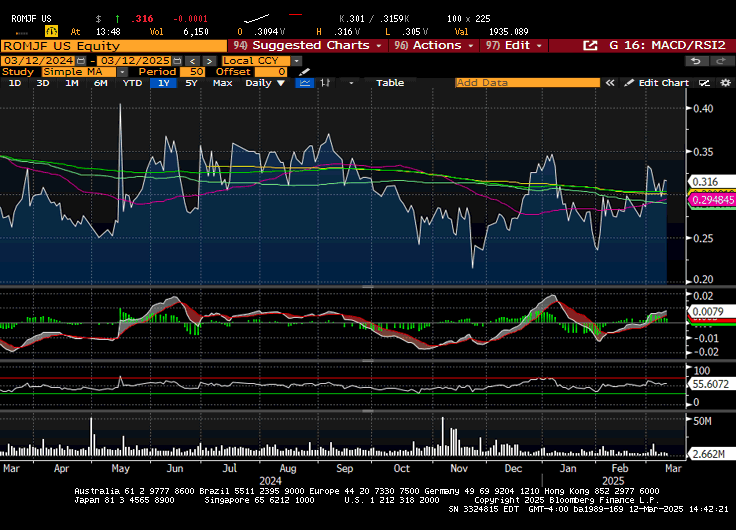Click the ROMJF US Equity security field
The width and height of the screenshot is (736, 530).
click(x=114, y=46)
